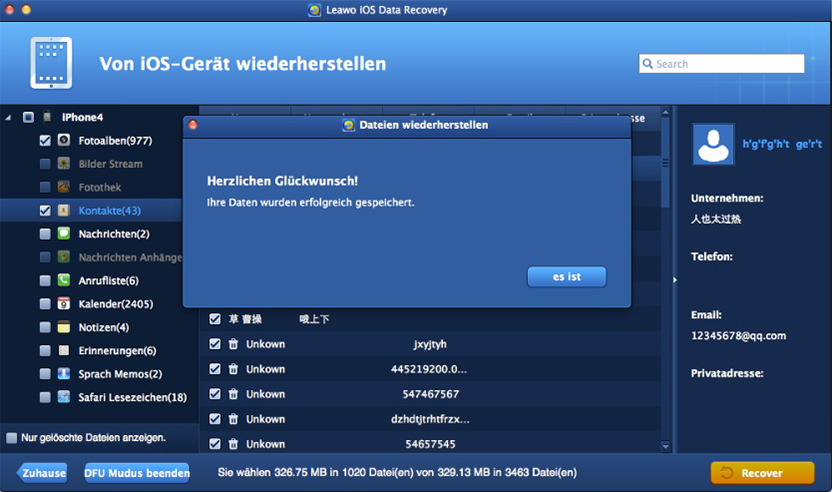This screenshot has width=834, height=492.
Task: Click the dzhdtjtrhtfrzx... cell
Action: tap(430, 419)
